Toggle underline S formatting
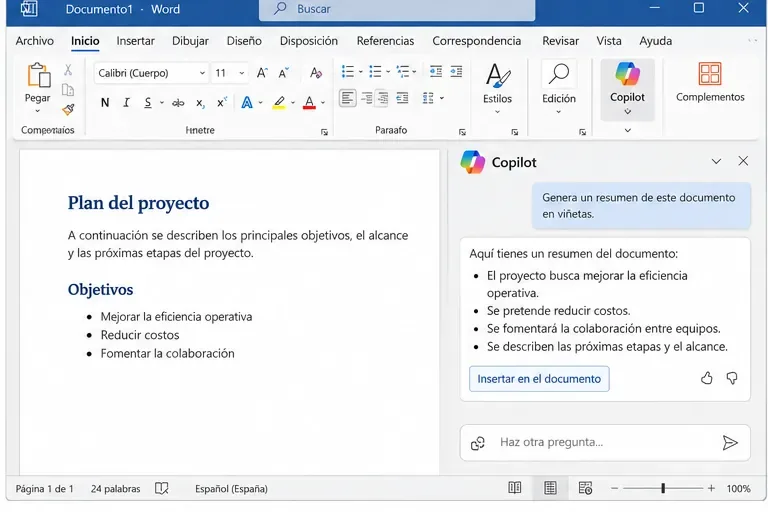 tap(147, 102)
